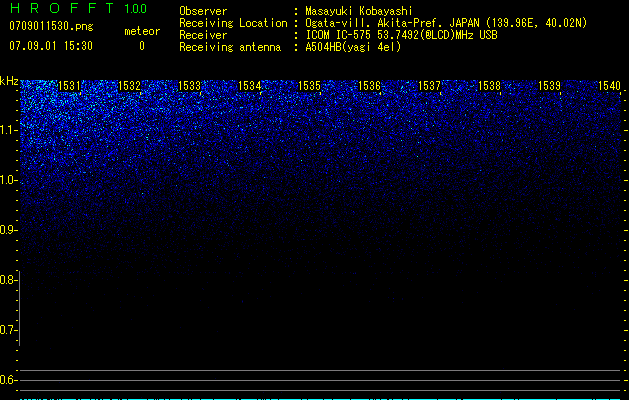Click the meteor label

click(x=142, y=31)
